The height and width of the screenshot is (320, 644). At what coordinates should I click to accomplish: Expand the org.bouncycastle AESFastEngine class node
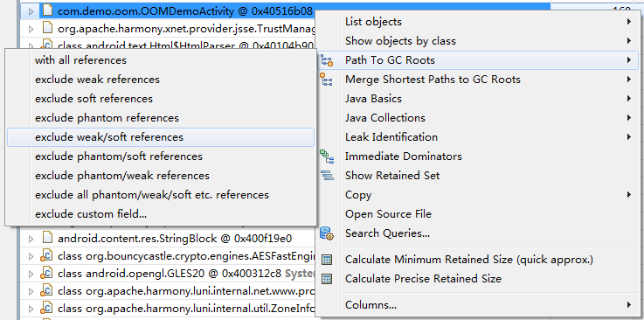(x=31, y=256)
